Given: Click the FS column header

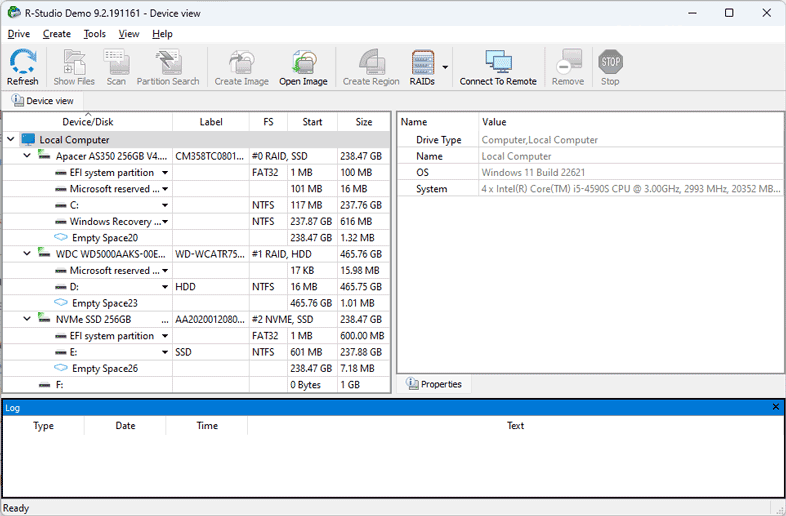Looking at the screenshot, I should click(268, 122).
